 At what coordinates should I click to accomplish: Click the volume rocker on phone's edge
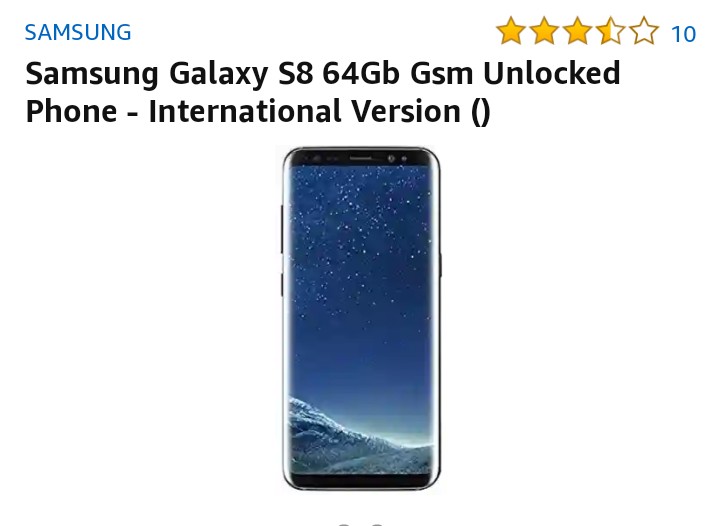282,229
